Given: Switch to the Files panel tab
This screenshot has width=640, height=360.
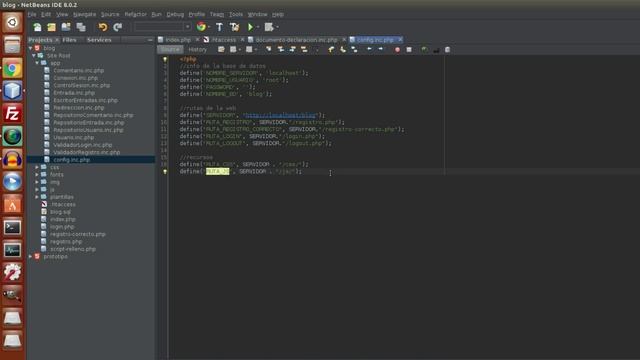Looking at the screenshot, I should [x=69, y=40].
